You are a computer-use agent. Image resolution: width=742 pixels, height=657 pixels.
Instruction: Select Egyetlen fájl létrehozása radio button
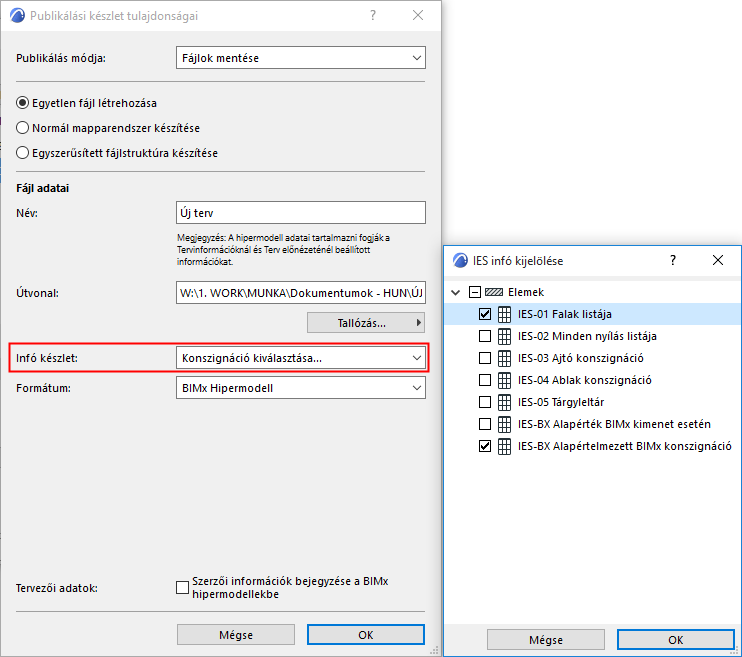(22, 103)
